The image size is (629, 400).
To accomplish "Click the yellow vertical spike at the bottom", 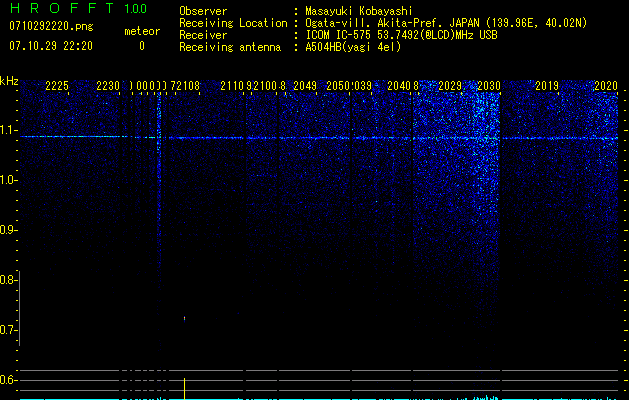I will pyautogui.click(x=185, y=388).
